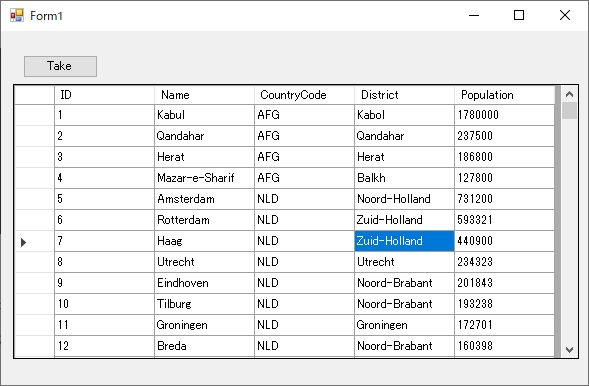Select the highlighted Zuid-Holland cell
The height and width of the screenshot is (386, 589).
[404, 241]
